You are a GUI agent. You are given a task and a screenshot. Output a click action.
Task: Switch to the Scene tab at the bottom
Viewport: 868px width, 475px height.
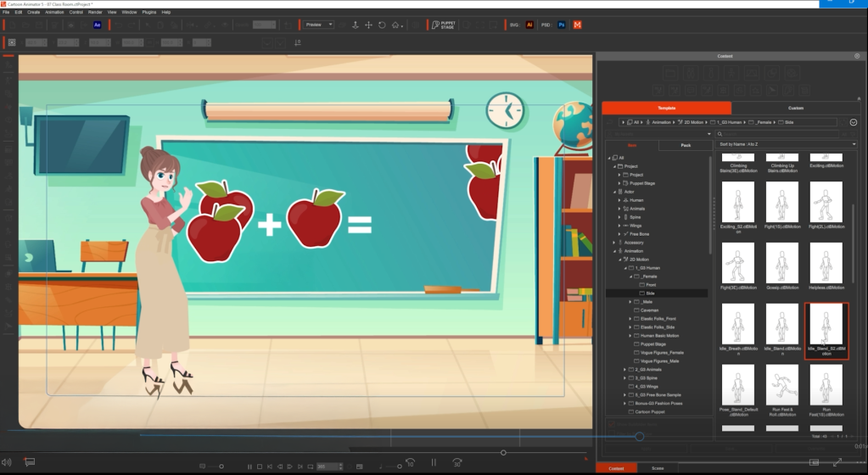point(658,468)
